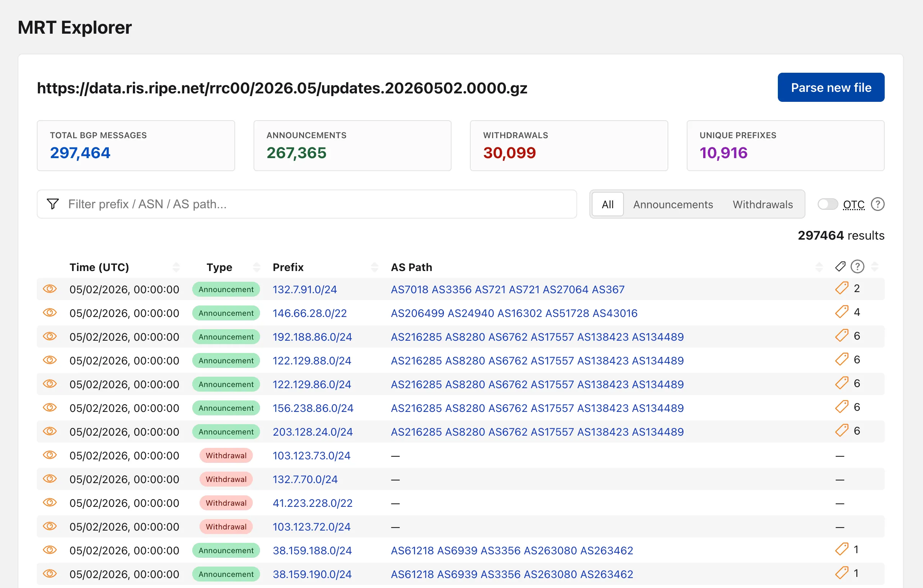Open prefix link 103.123.72.0/24
This screenshot has width=923, height=588.
pyautogui.click(x=311, y=527)
